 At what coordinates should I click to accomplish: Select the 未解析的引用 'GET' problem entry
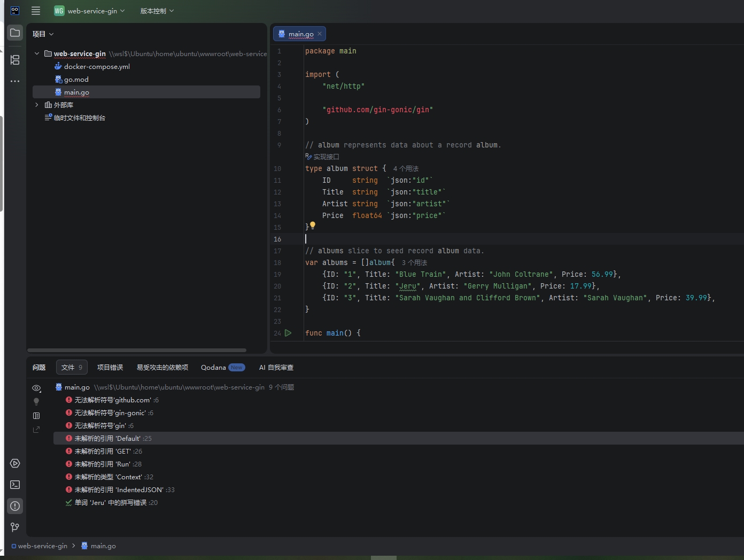(103, 451)
